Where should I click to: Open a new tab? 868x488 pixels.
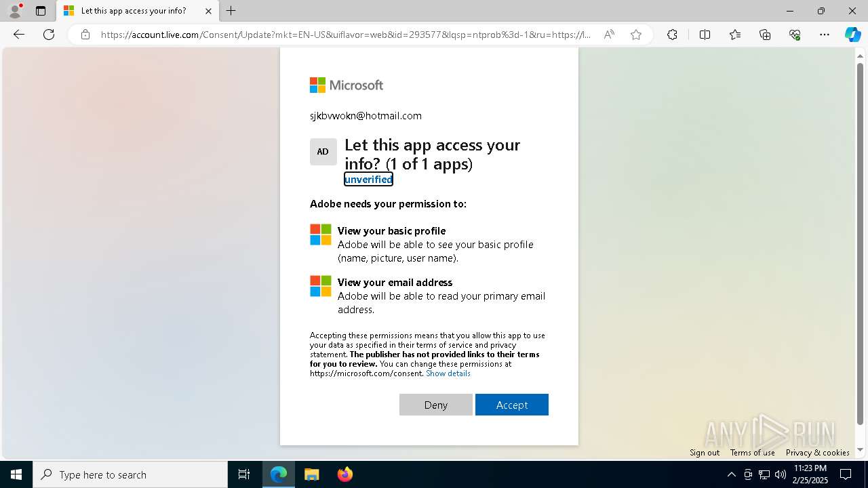[x=231, y=11]
